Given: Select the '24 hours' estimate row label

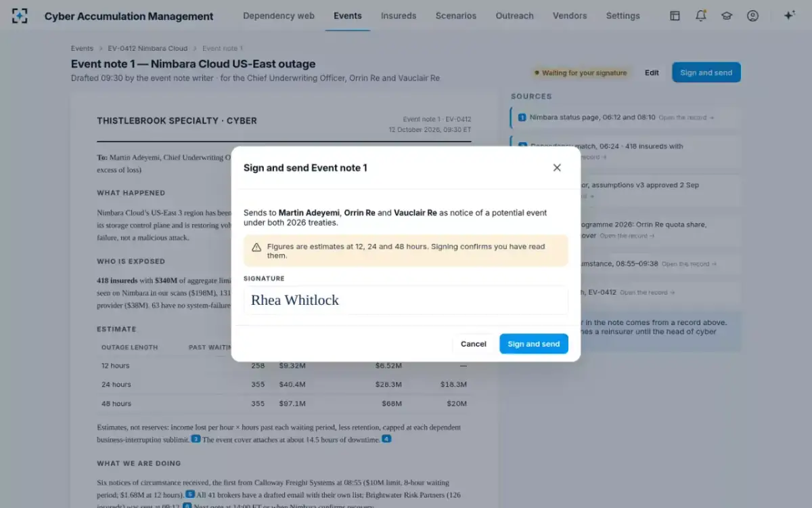Looking at the screenshot, I should pyautogui.click(x=116, y=385).
